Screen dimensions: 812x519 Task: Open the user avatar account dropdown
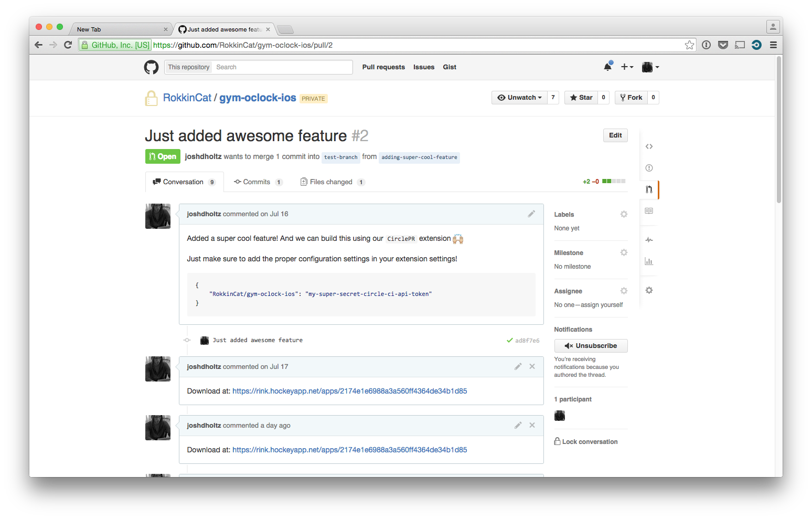coord(650,67)
